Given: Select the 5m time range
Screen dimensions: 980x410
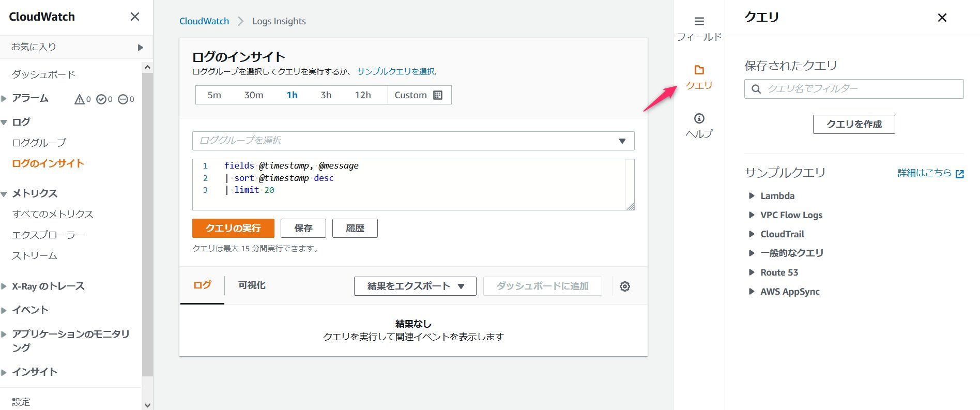Looking at the screenshot, I should pos(214,95).
